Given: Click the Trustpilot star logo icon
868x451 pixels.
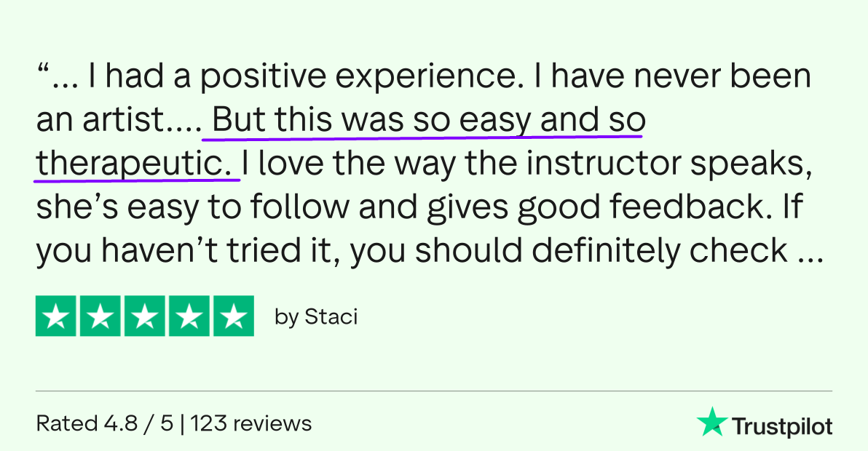Looking at the screenshot, I should [x=712, y=422].
